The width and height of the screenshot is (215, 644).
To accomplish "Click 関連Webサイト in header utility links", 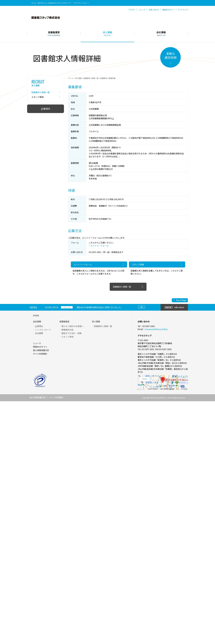I will (168, 10).
